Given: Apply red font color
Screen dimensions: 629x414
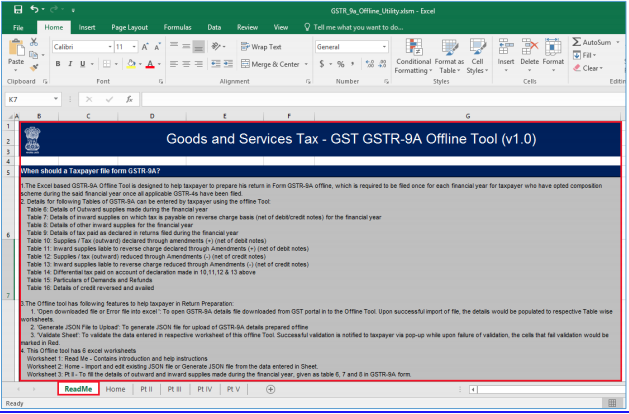Looking at the screenshot, I should click(150, 64).
